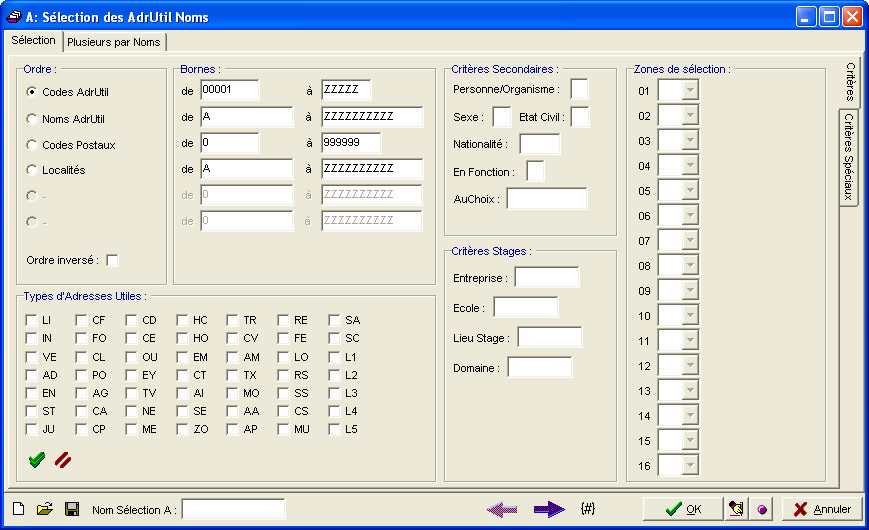Open selection zone 02 dropdown

click(x=690, y=115)
